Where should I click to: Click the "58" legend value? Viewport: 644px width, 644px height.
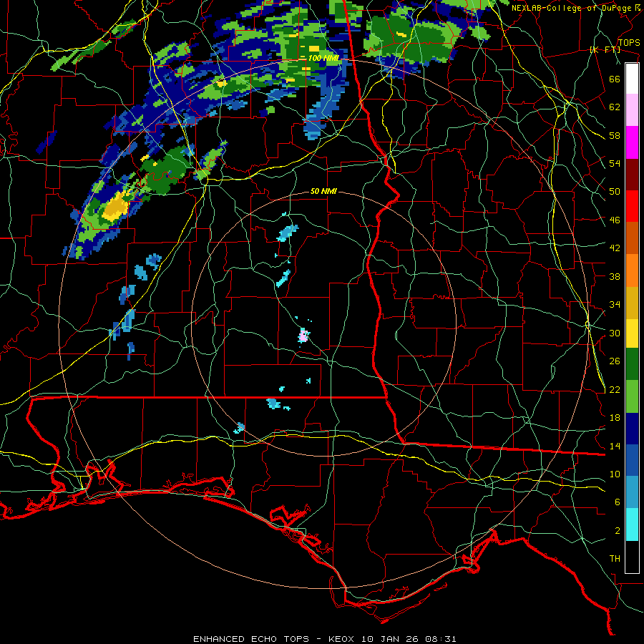[x=615, y=135]
